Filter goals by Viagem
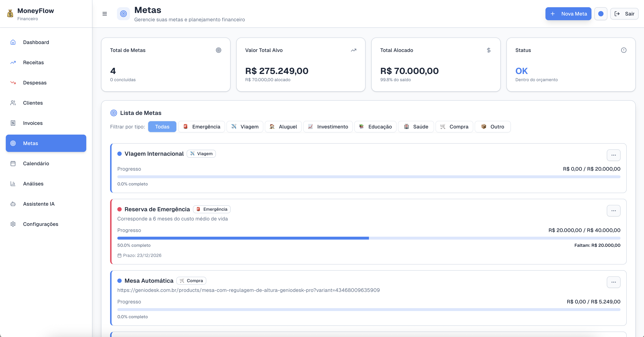Viewport: 644px width, 337px height. tap(245, 127)
